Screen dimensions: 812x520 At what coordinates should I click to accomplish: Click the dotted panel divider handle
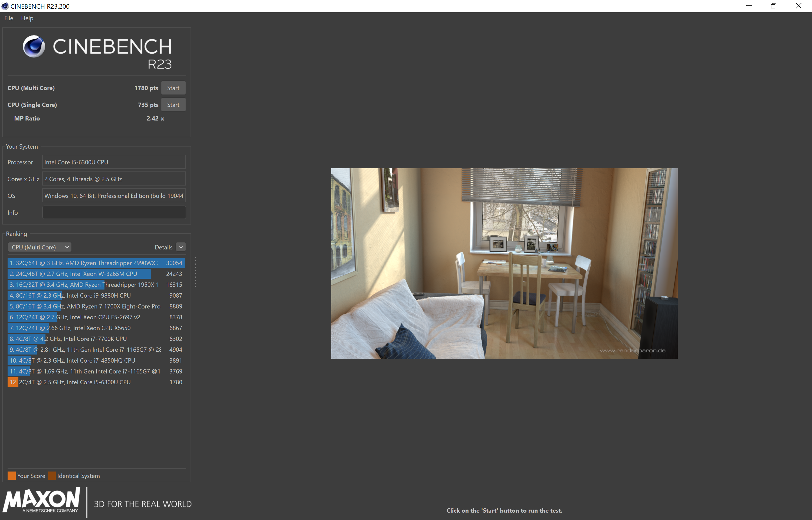click(x=195, y=272)
